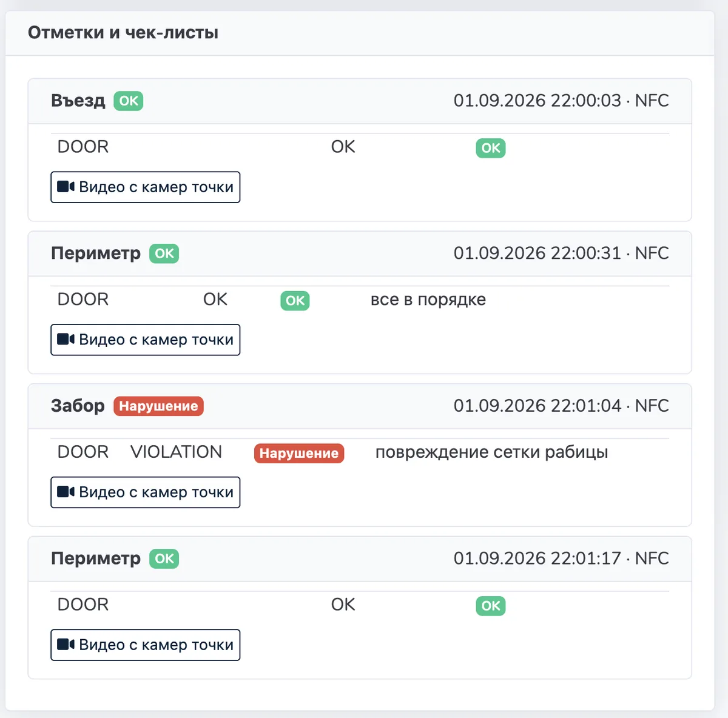
Task: Open camera video for the Забор checkpoint
Action: tap(146, 492)
